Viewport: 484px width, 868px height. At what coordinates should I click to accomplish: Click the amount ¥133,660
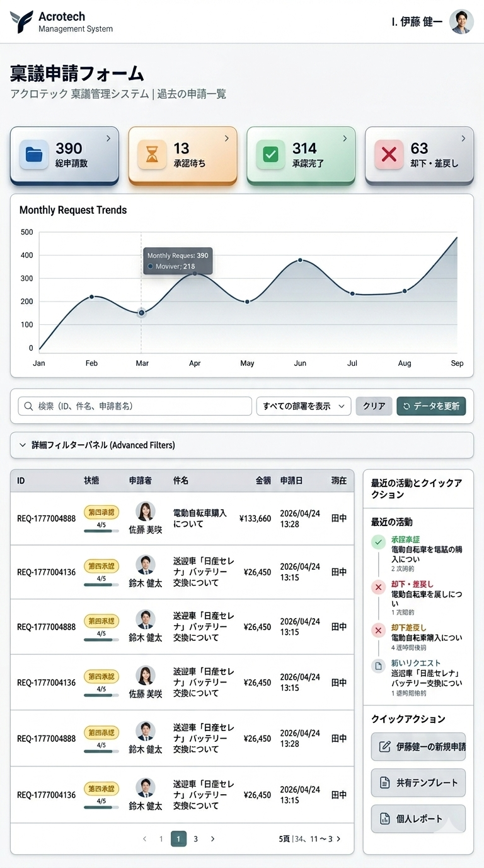[x=255, y=519]
